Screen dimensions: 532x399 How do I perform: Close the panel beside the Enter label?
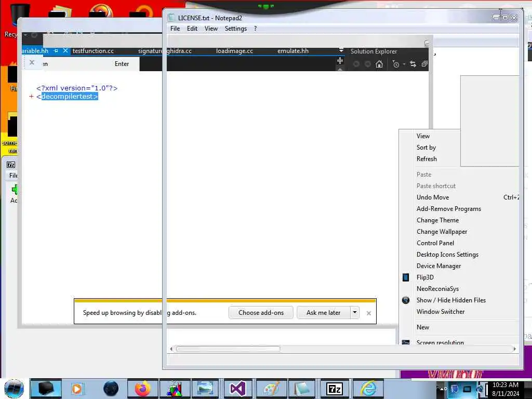click(32, 62)
